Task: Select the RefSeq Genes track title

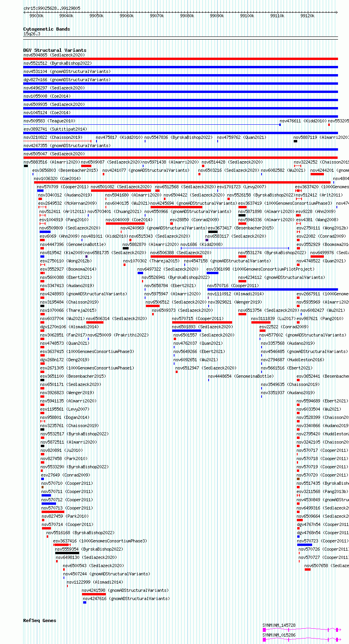Action: (x=40, y=620)
